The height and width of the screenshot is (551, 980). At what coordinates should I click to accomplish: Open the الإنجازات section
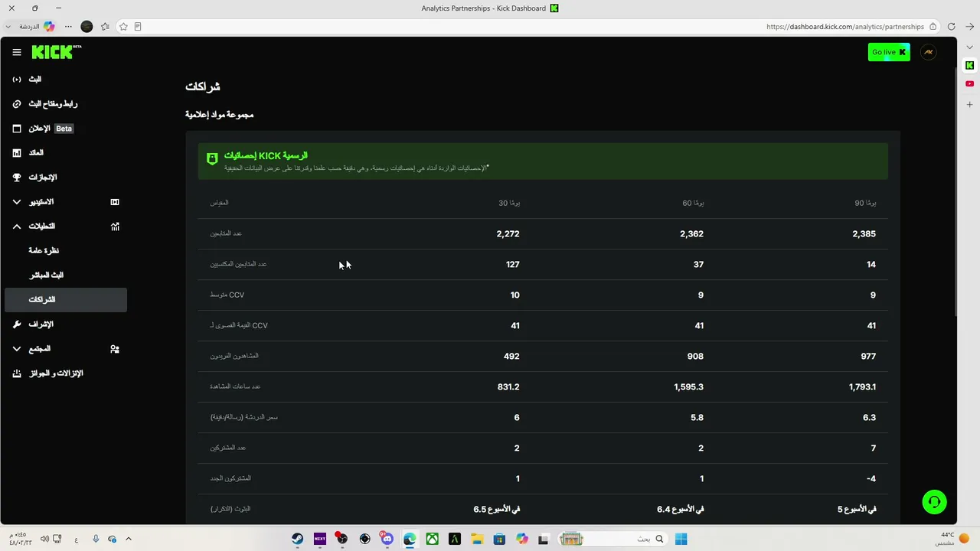66,178
